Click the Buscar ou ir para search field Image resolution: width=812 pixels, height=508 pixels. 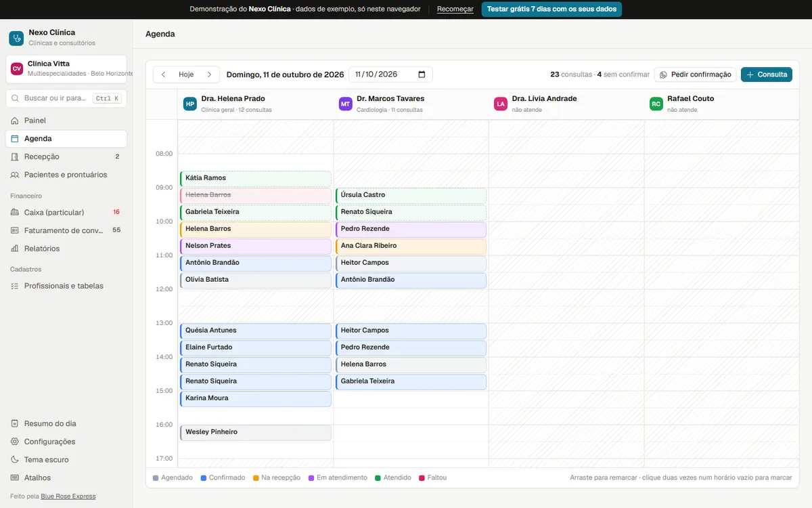coord(66,98)
